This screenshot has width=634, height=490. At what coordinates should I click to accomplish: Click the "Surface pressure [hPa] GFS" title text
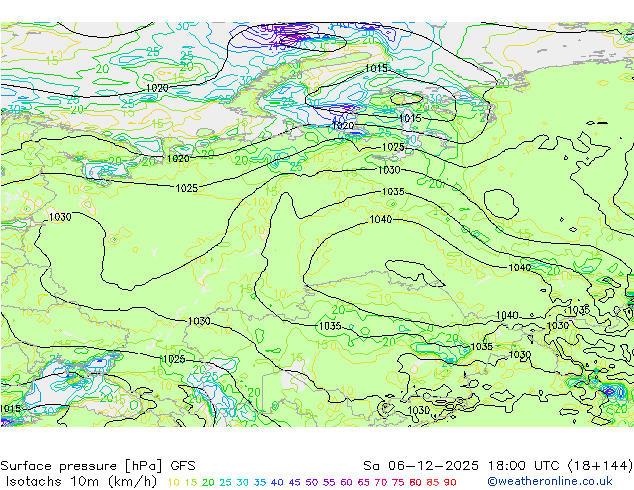98,466
